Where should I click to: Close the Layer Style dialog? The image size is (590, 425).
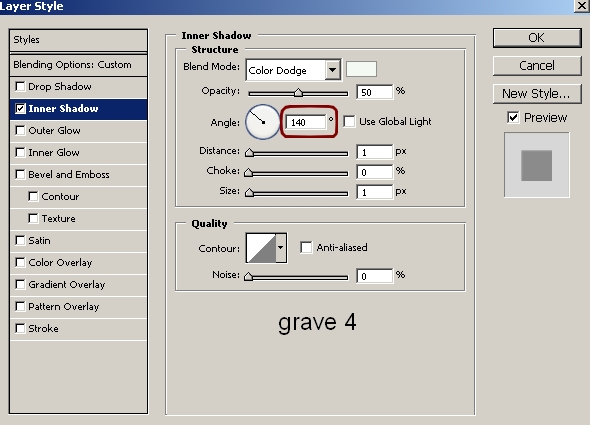(x=582, y=5)
